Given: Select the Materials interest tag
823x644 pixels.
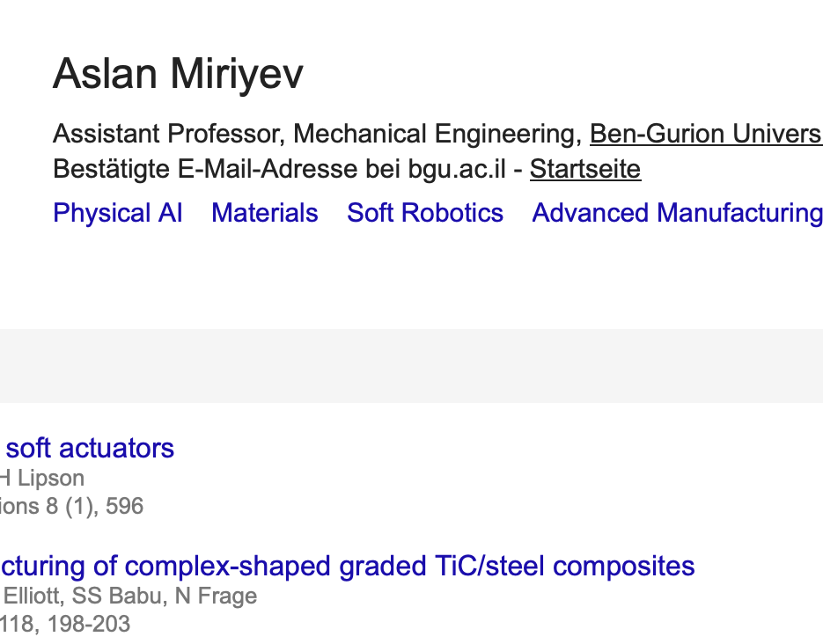Looking at the screenshot, I should coord(265,213).
